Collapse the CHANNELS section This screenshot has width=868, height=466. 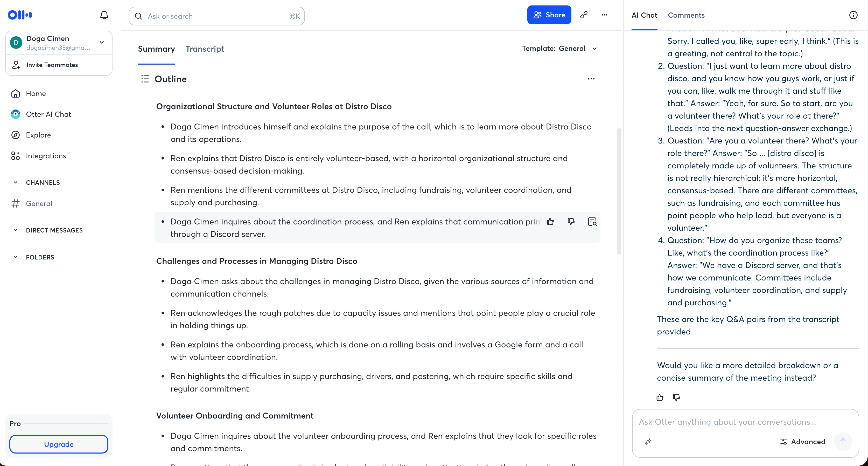[x=15, y=182]
